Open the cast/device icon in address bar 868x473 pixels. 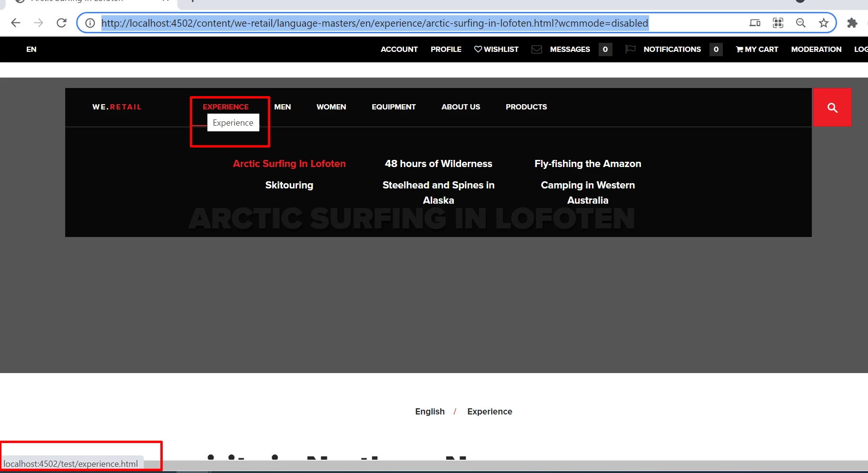(x=755, y=23)
